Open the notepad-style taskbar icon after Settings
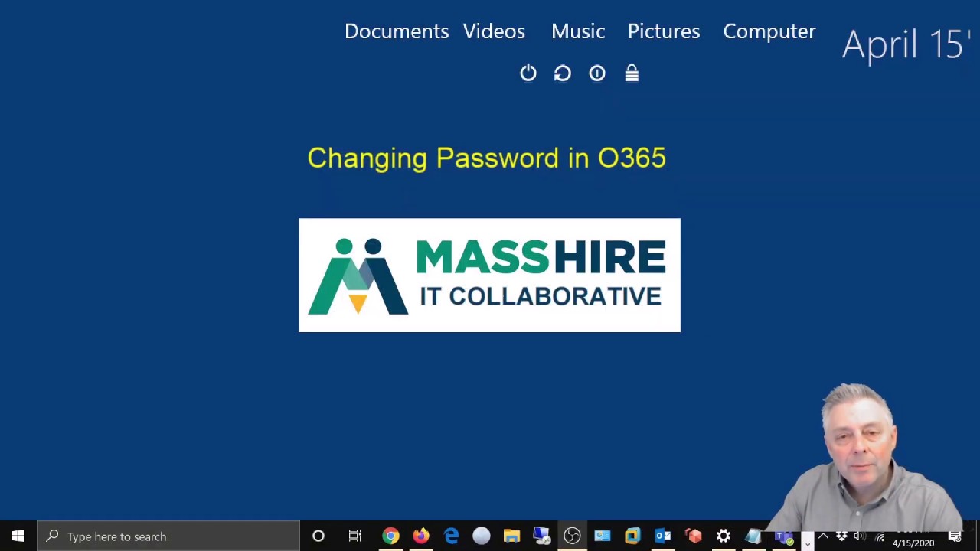Image resolution: width=980 pixels, height=551 pixels. (x=753, y=536)
